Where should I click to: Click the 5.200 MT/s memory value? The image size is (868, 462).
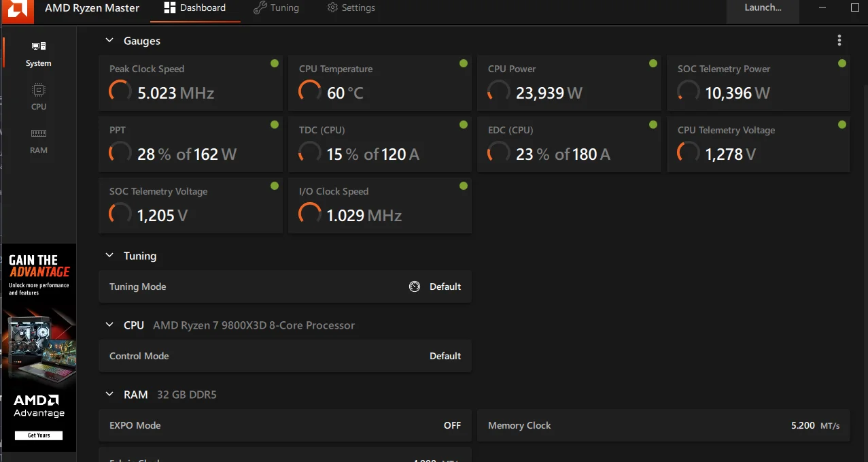[816, 425]
